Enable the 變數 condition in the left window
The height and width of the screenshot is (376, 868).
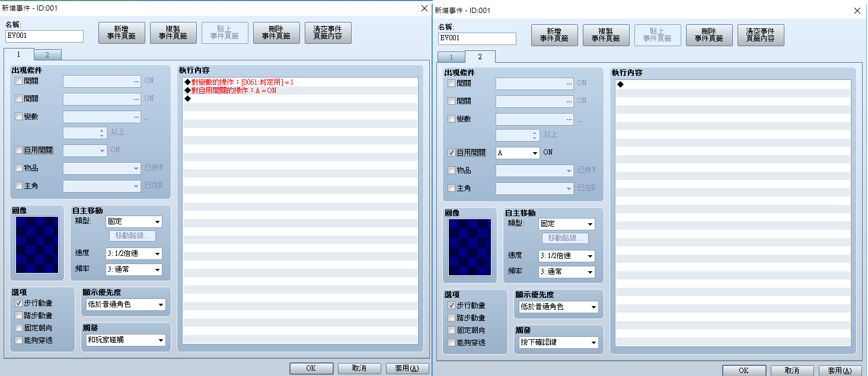click(19, 117)
